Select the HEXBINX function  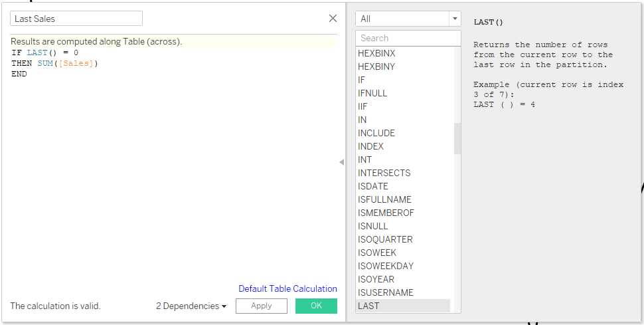click(x=376, y=53)
